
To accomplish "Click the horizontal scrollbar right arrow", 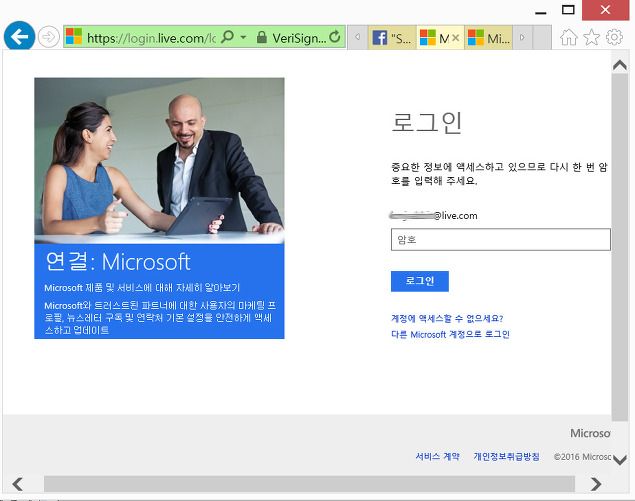I will (596, 484).
